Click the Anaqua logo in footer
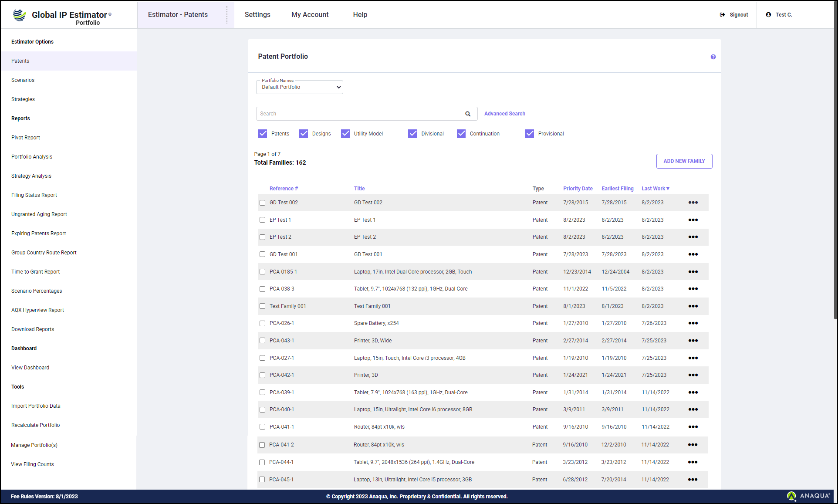 [x=808, y=496]
